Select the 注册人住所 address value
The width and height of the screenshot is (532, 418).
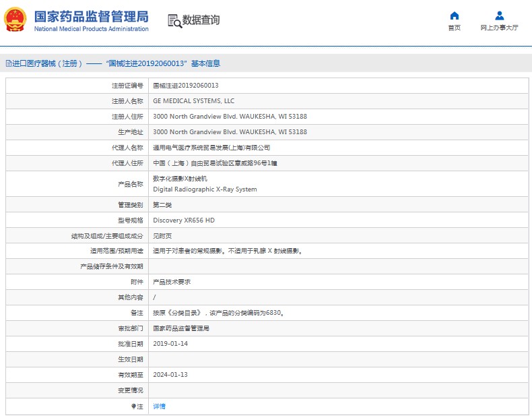230,117
